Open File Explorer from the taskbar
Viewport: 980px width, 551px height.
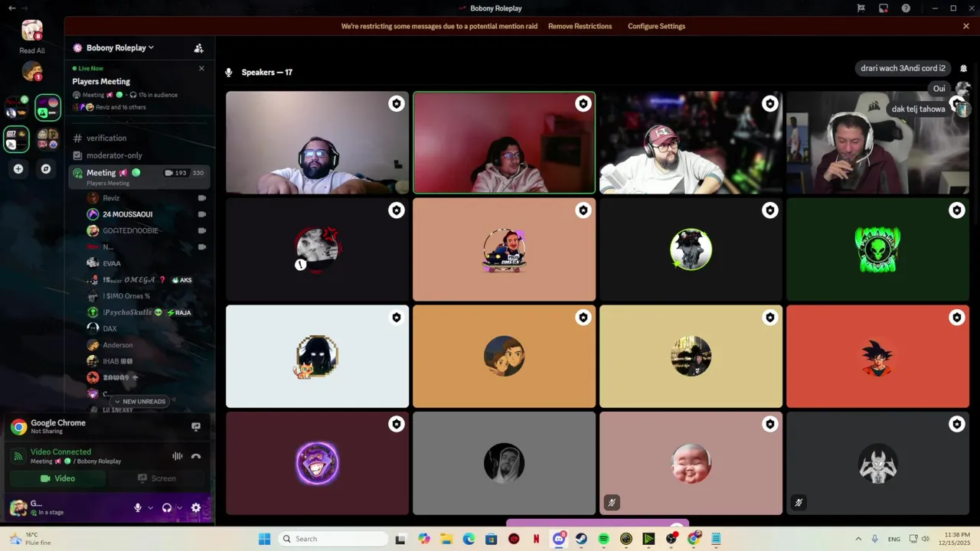click(x=446, y=539)
